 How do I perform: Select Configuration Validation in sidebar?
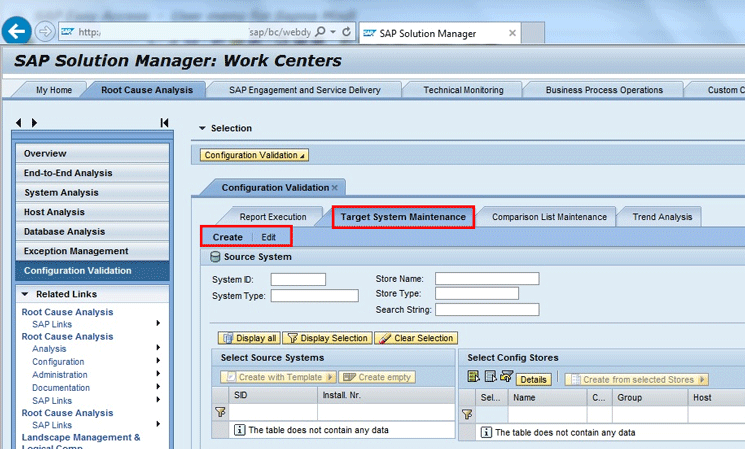92,270
